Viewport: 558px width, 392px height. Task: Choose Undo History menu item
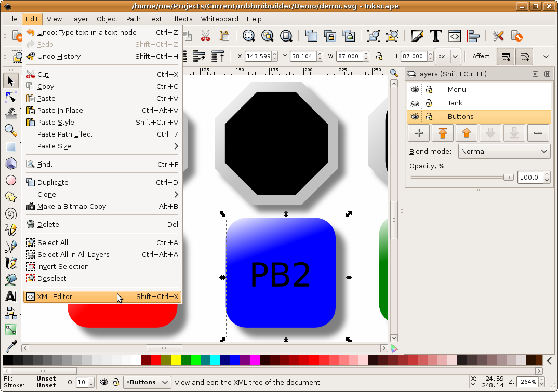point(102,56)
